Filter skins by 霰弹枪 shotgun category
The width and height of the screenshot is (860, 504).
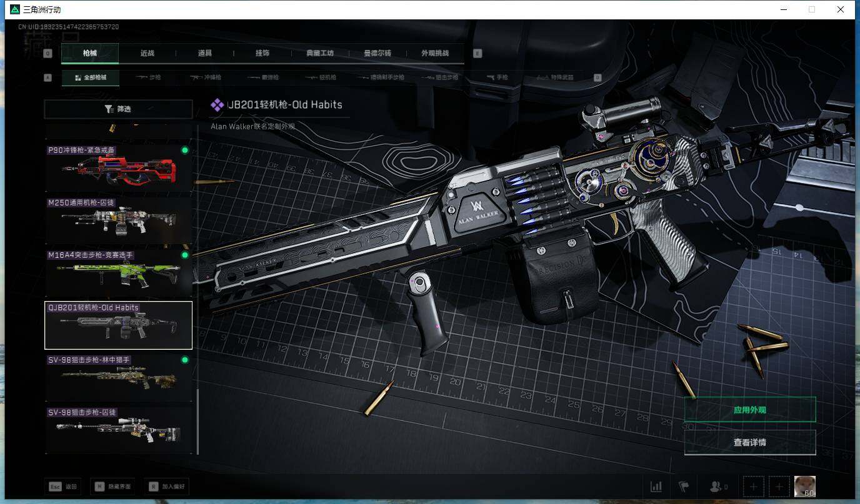tap(263, 78)
